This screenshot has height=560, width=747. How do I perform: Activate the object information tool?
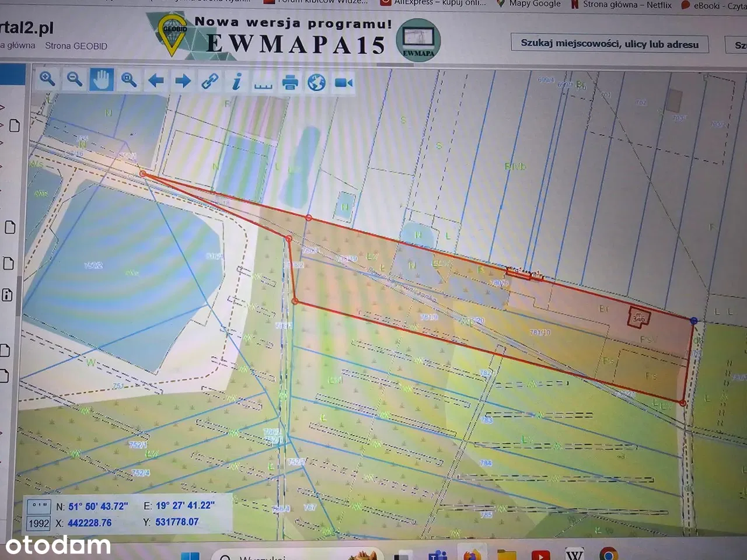coord(236,82)
